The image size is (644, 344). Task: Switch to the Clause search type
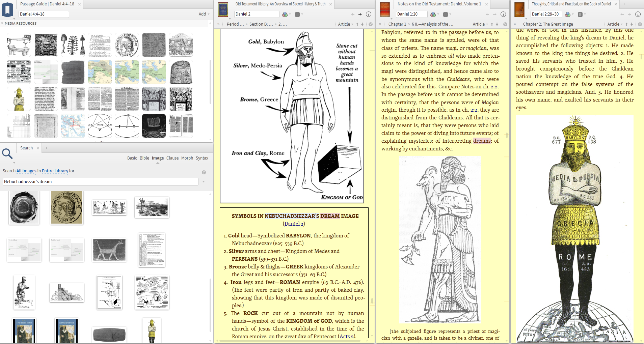coord(172,158)
